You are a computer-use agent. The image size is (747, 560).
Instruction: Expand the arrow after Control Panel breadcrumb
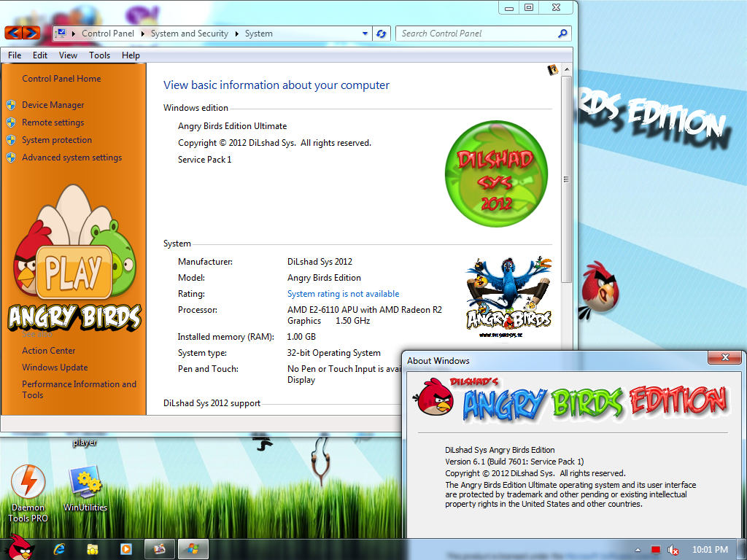(142, 34)
